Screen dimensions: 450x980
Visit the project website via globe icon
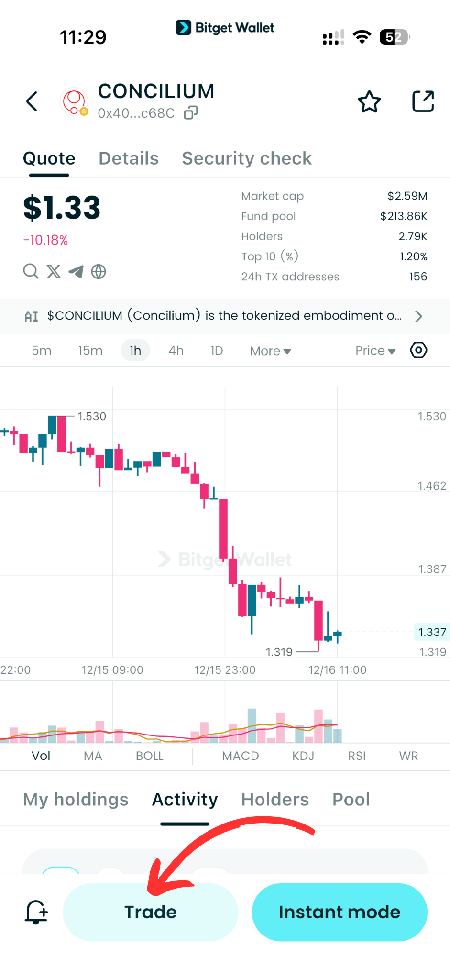click(99, 271)
